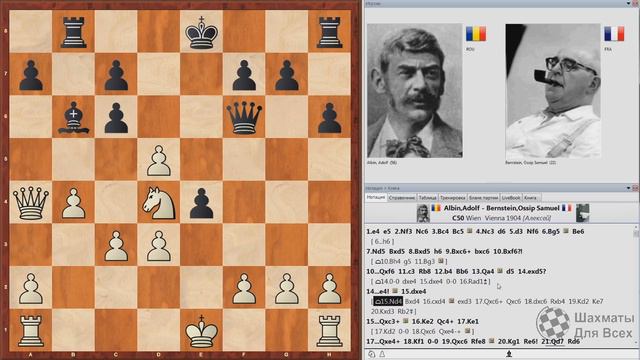Click the French flag beside Bernstein's photo

click(x=614, y=34)
